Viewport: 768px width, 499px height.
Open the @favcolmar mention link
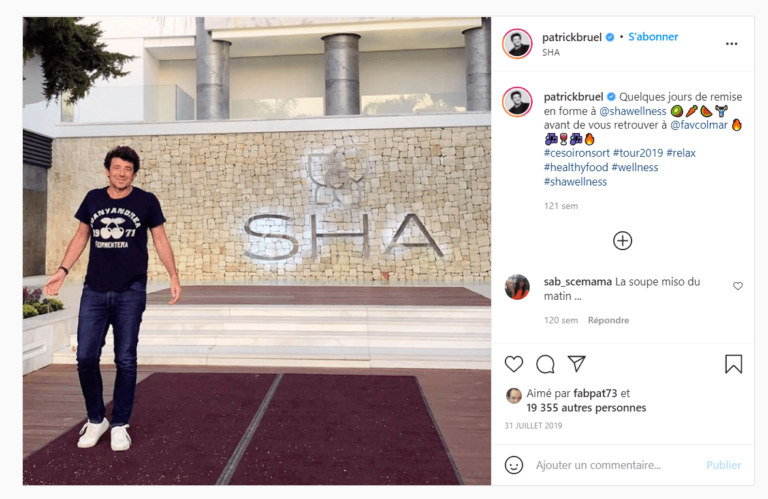coord(699,125)
